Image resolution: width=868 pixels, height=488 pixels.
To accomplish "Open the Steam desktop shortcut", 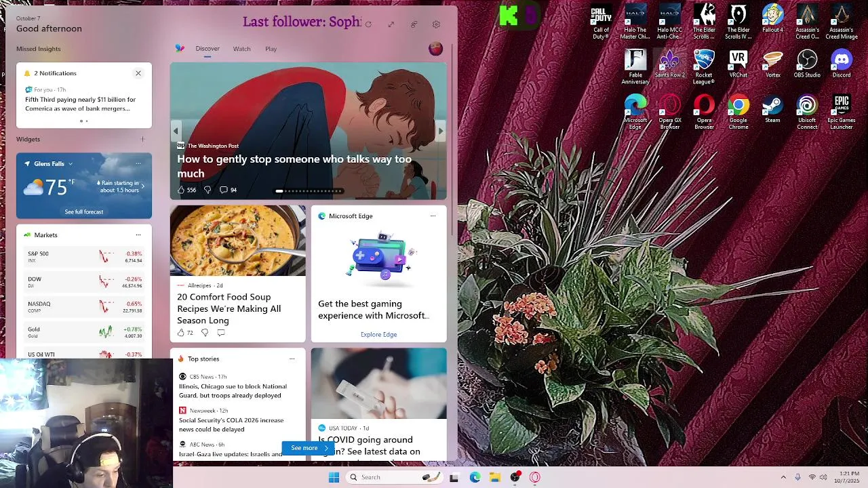I will point(772,109).
